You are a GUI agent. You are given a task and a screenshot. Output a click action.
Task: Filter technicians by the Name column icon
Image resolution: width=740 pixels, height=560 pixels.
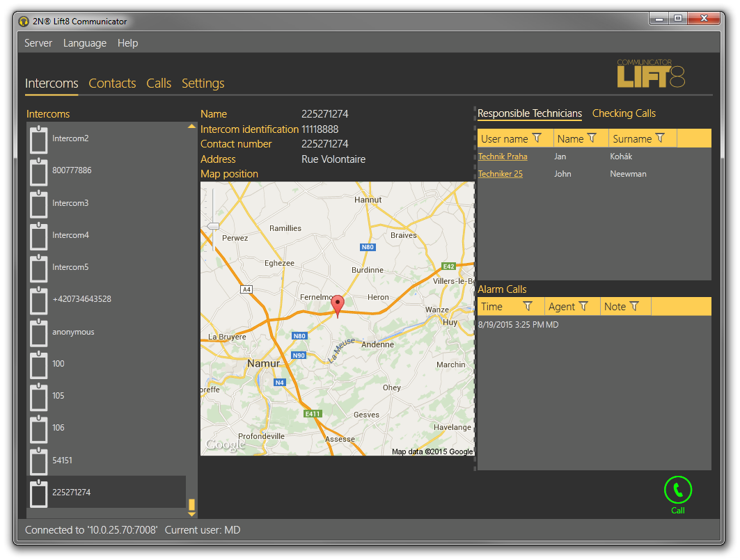coord(592,138)
